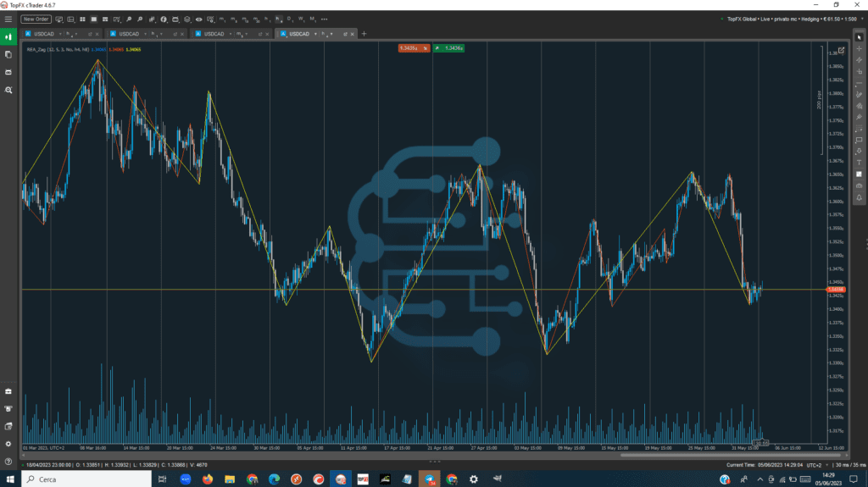Screen dimensions: 868x487
Task: Open the Trade section in left sidebar
Action: pyautogui.click(x=8, y=37)
